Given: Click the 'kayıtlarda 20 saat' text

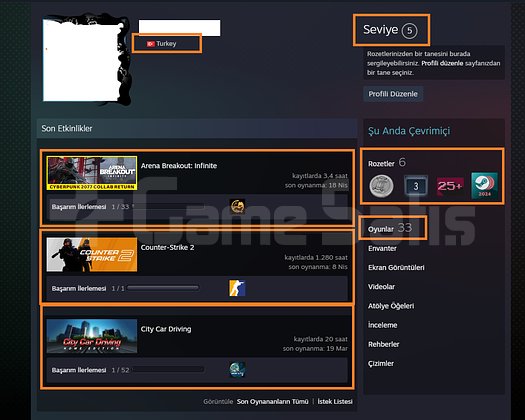Looking at the screenshot, I should coord(321,339).
